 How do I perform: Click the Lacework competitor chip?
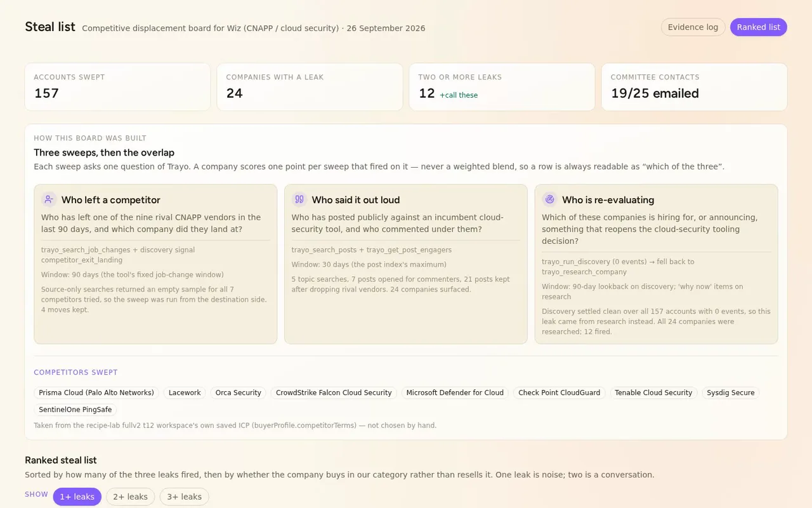click(185, 393)
